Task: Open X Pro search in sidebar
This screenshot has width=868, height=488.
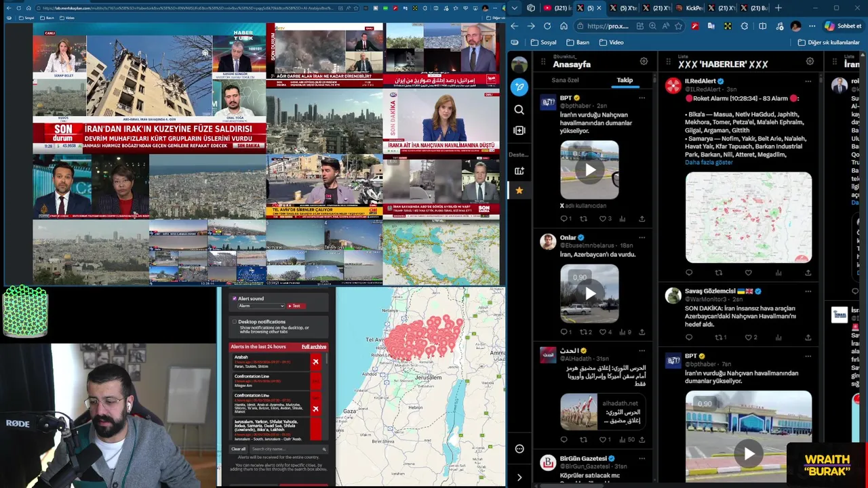Action: (519, 110)
